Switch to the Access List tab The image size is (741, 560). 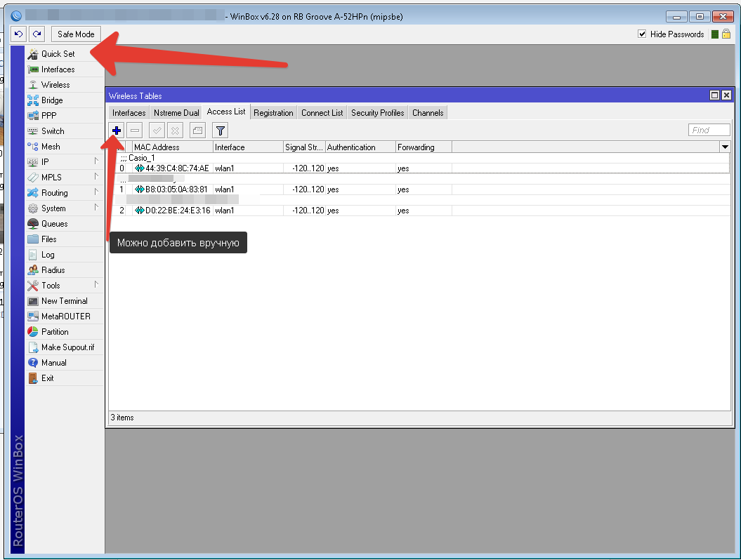[226, 112]
